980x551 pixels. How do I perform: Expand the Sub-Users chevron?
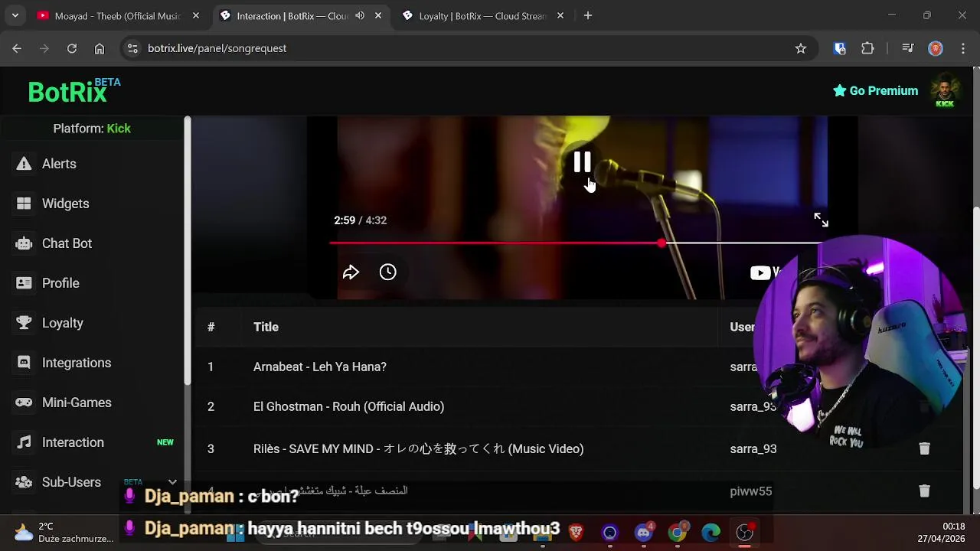(x=172, y=482)
